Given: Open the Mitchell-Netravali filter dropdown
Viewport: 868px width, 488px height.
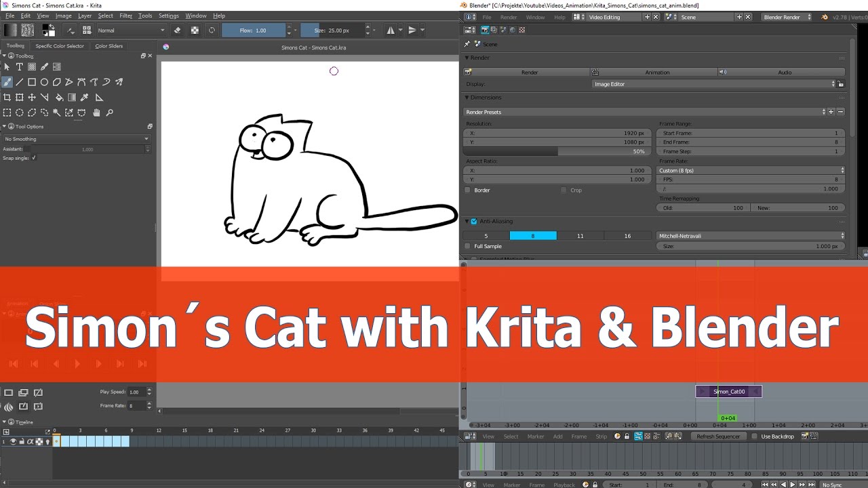Looking at the screenshot, I should coord(752,236).
